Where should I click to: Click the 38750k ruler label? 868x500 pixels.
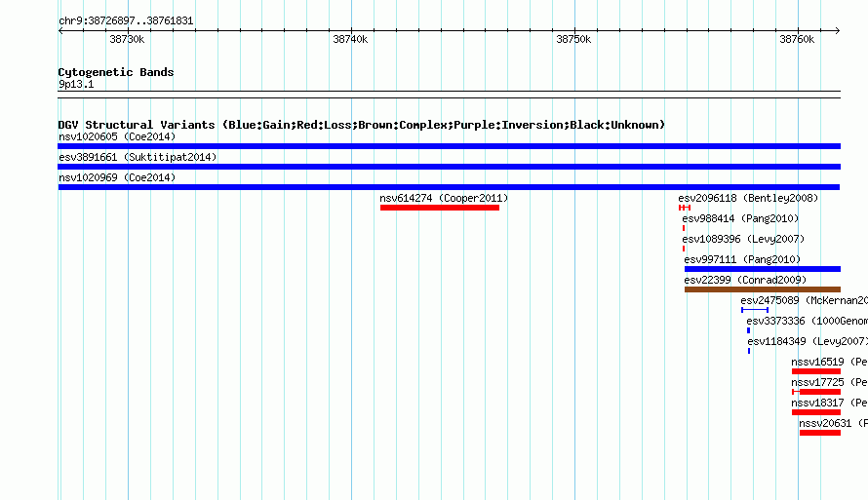click(573, 39)
